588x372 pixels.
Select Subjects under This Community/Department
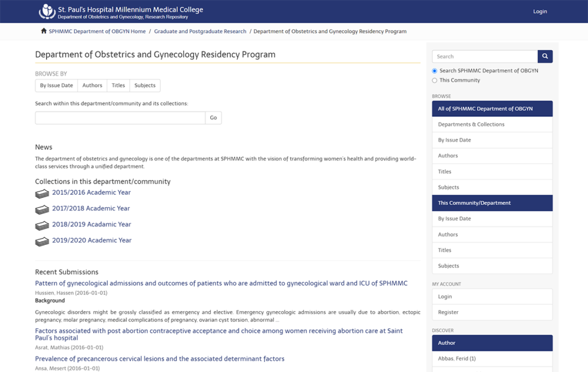click(492, 266)
